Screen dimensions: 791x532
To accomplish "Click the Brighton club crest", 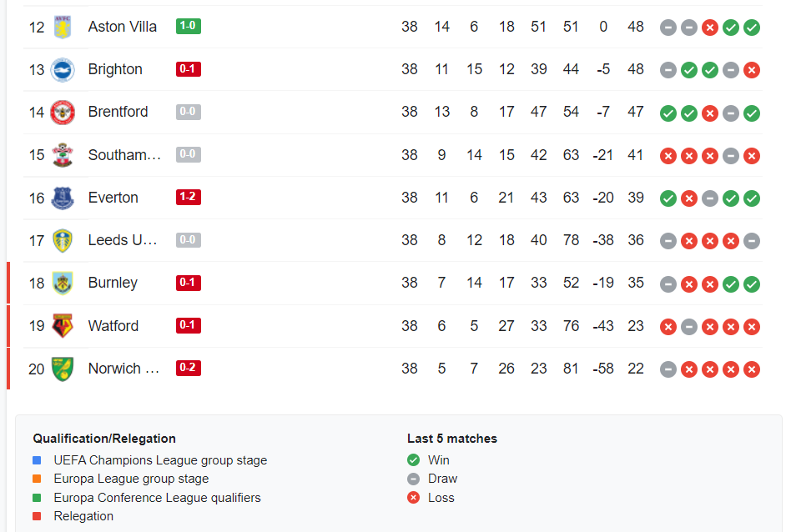I will (x=63, y=69).
